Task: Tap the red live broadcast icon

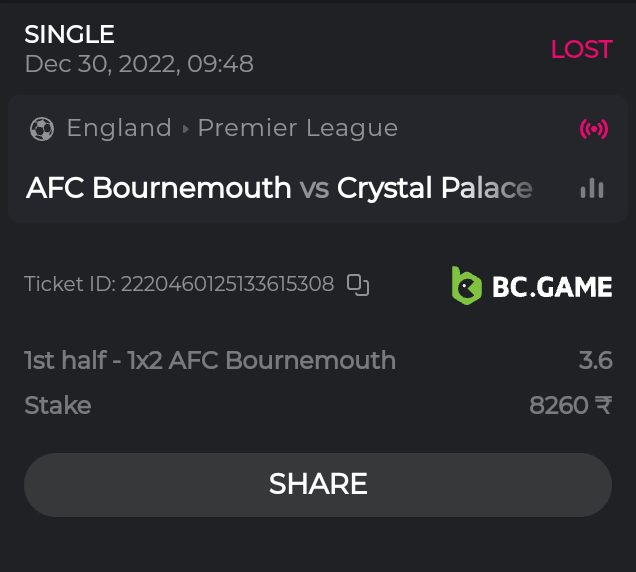Action: [x=593, y=129]
